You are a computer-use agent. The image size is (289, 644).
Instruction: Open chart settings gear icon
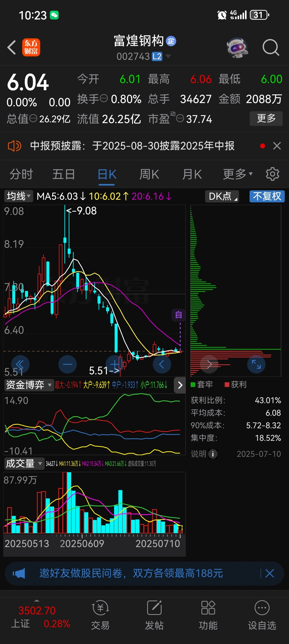pyautogui.click(x=272, y=174)
